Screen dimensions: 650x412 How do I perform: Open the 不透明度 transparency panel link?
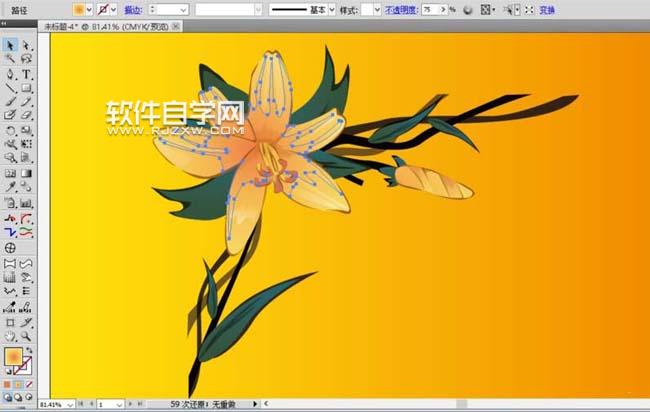click(x=400, y=10)
